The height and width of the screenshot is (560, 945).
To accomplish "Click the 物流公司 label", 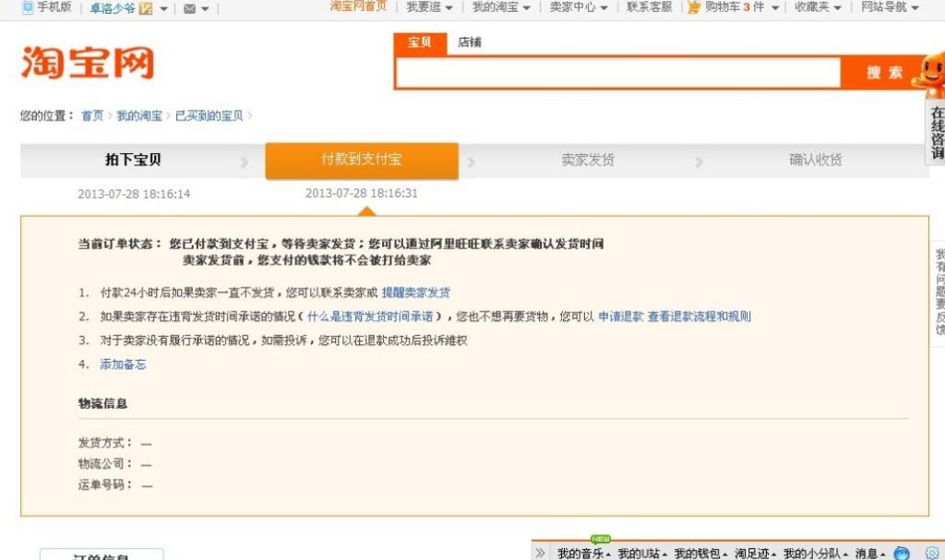I will coord(105,463).
